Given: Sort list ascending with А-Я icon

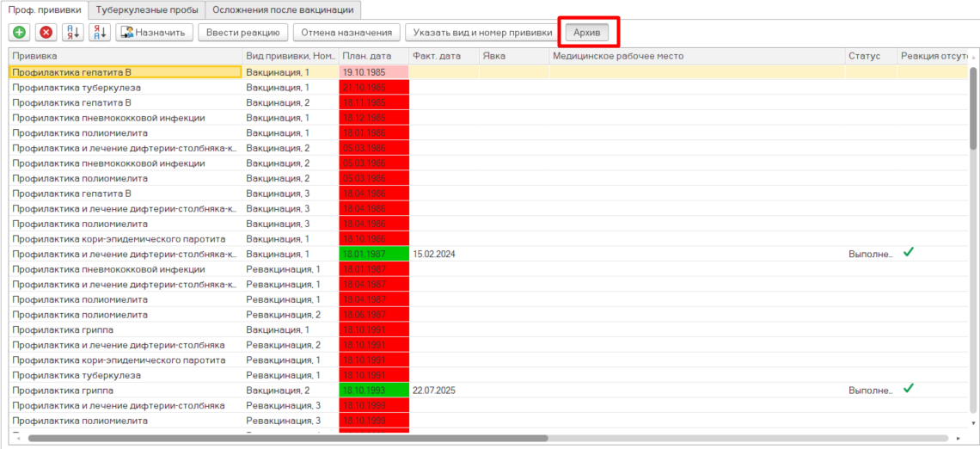Looking at the screenshot, I should pos(73,33).
